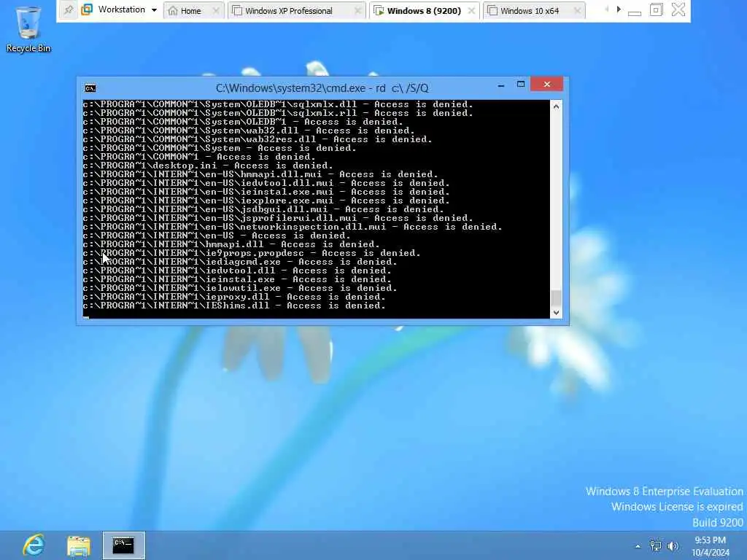Screen dimensions: 747x560
Task: Click the line containing hmmapi.dll.mui
Action: click(x=260, y=174)
